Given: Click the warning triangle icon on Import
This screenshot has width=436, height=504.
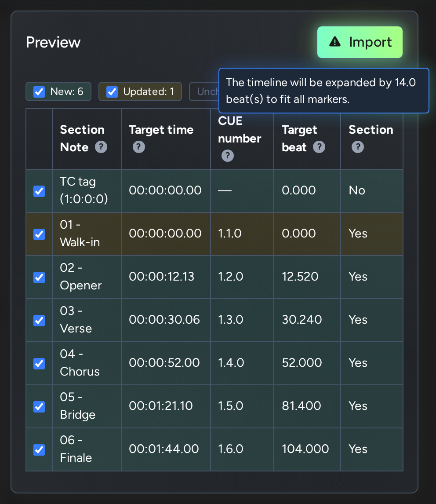Looking at the screenshot, I should click(x=335, y=42).
